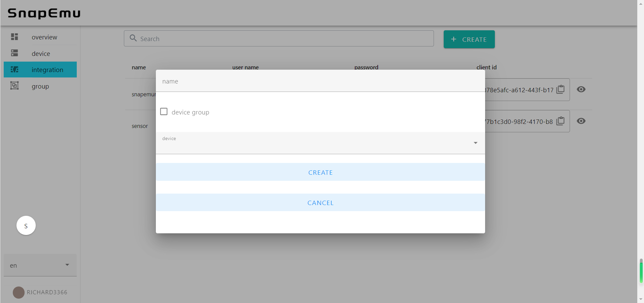The image size is (644, 303).
Task: Open the overview menu item
Action: [x=44, y=37]
